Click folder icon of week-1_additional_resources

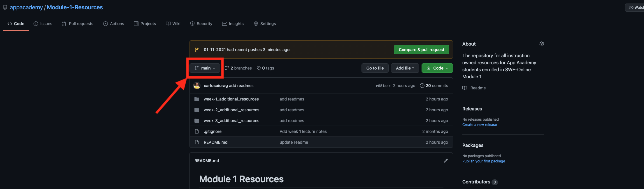tap(197, 99)
